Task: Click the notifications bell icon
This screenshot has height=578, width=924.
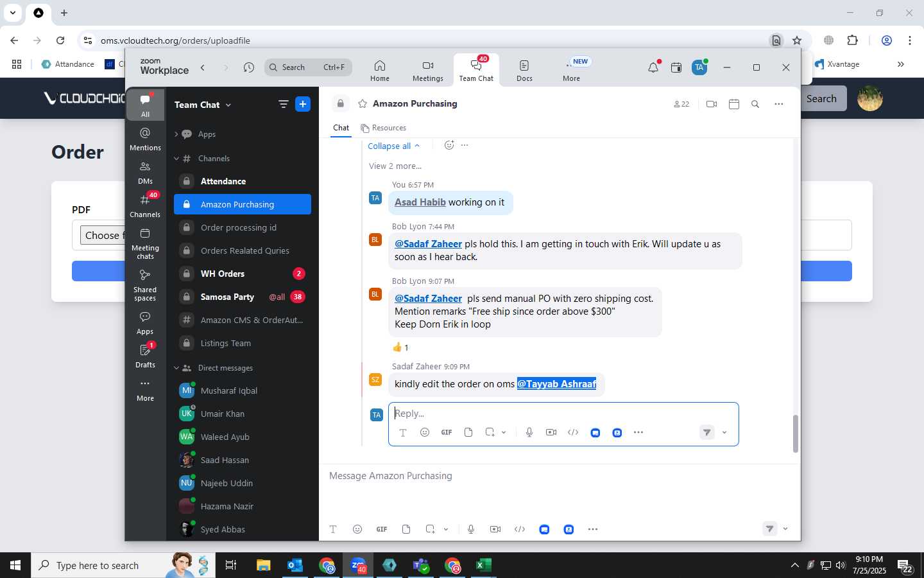Action: pyautogui.click(x=653, y=67)
